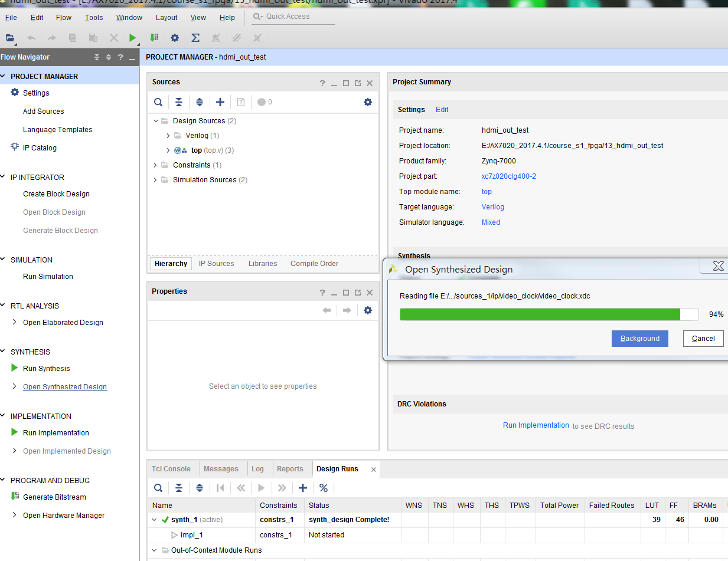Click Open Synthesized Design in Flow Navigator
The width and height of the screenshot is (728, 561).
65,387
